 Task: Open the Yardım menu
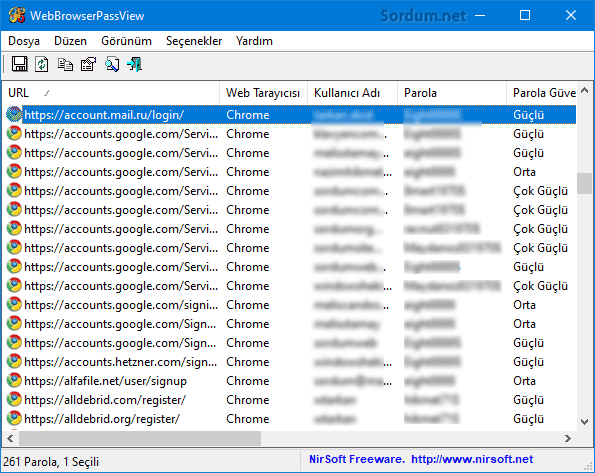[254, 41]
